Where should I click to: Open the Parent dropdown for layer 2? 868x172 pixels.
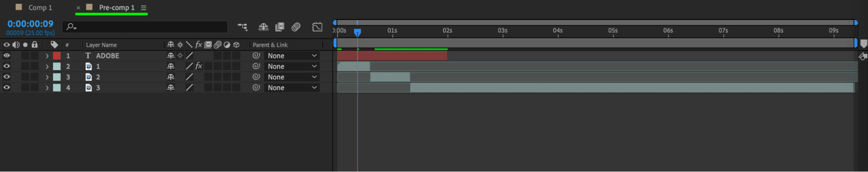point(292,66)
